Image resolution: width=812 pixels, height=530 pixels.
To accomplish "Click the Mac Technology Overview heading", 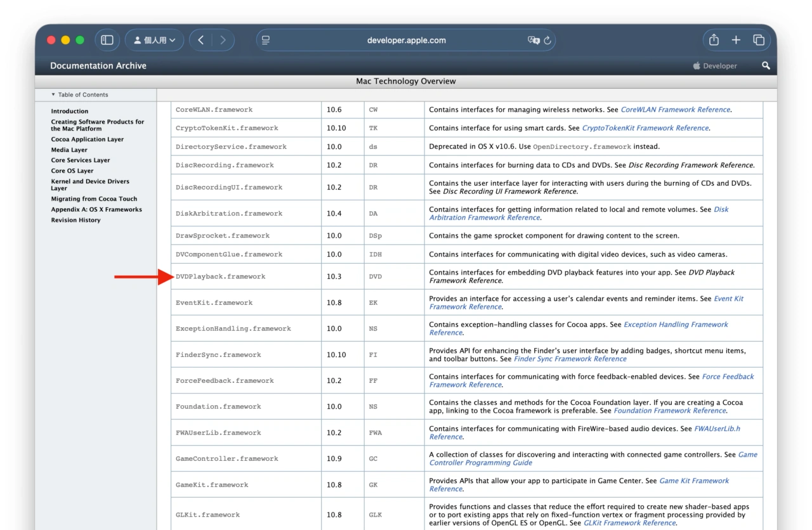I will click(x=406, y=81).
